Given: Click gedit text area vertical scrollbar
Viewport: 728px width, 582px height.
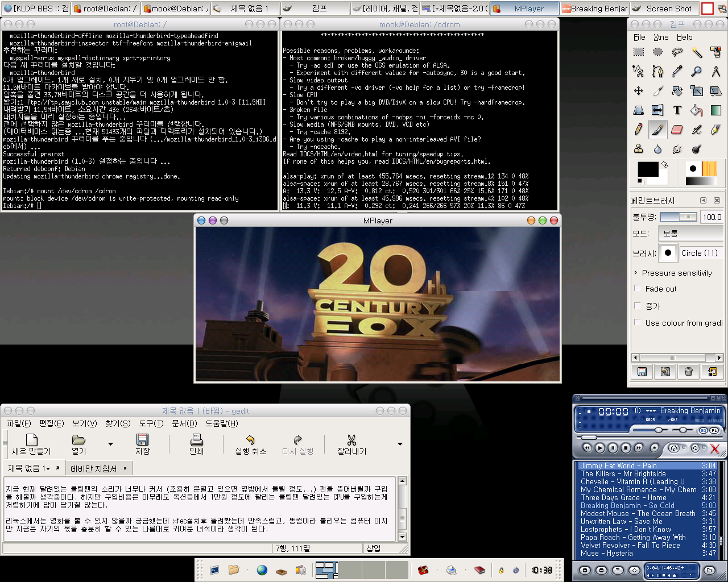Looking at the screenshot, I should (x=402, y=509).
